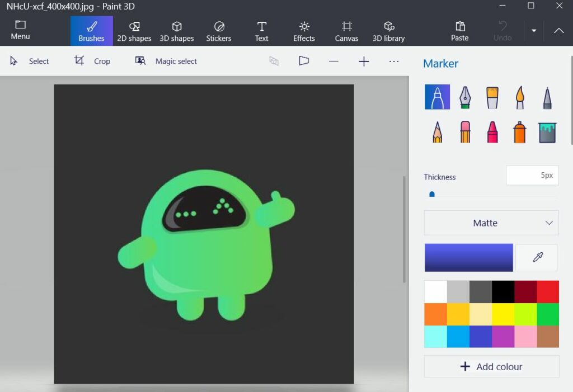This screenshot has width=573, height=392.
Task: Collapse the ribbon with the chevron
Action: pos(558,31)
